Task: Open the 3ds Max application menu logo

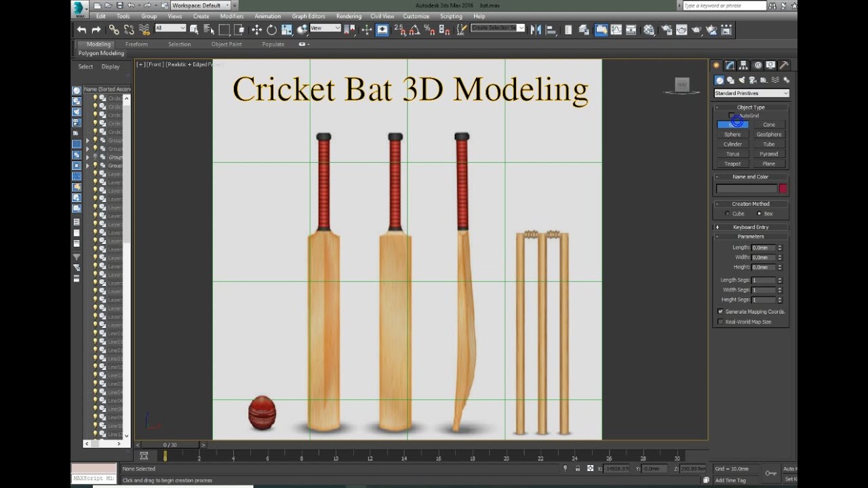Action: [80, 9]
